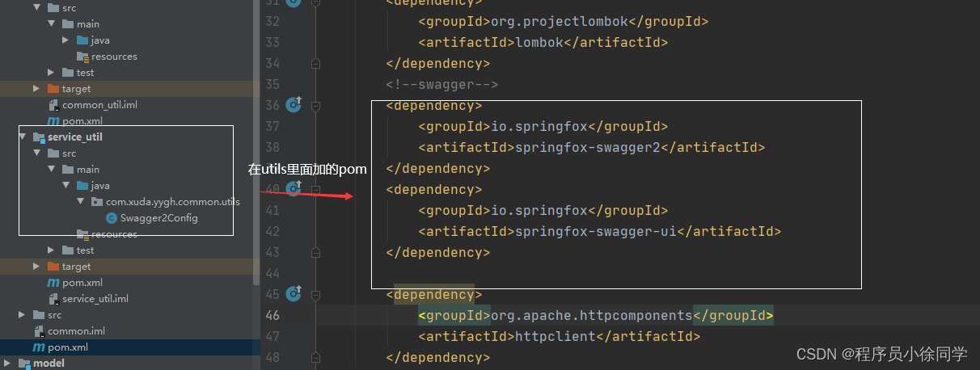The width and height of the screenshot is (980, 370).
Task: Fold the dependency block at line 45
Action: pos(316,294)
